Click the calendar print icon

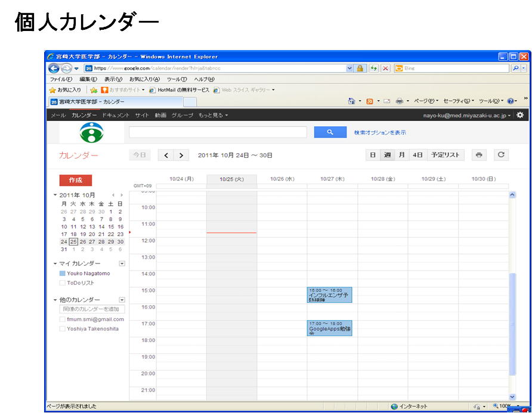(x=478, y=155)
